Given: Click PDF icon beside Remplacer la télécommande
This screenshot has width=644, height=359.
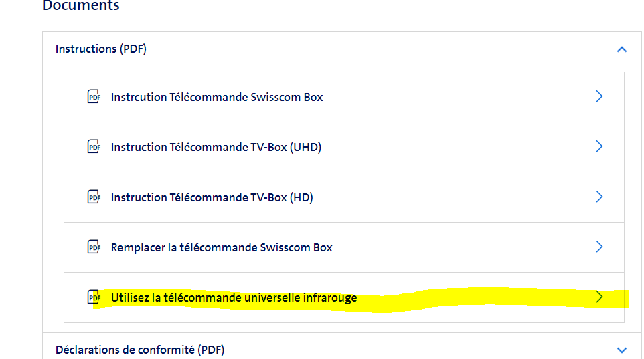Looking at the screenshot, I should tap(94, 247).
